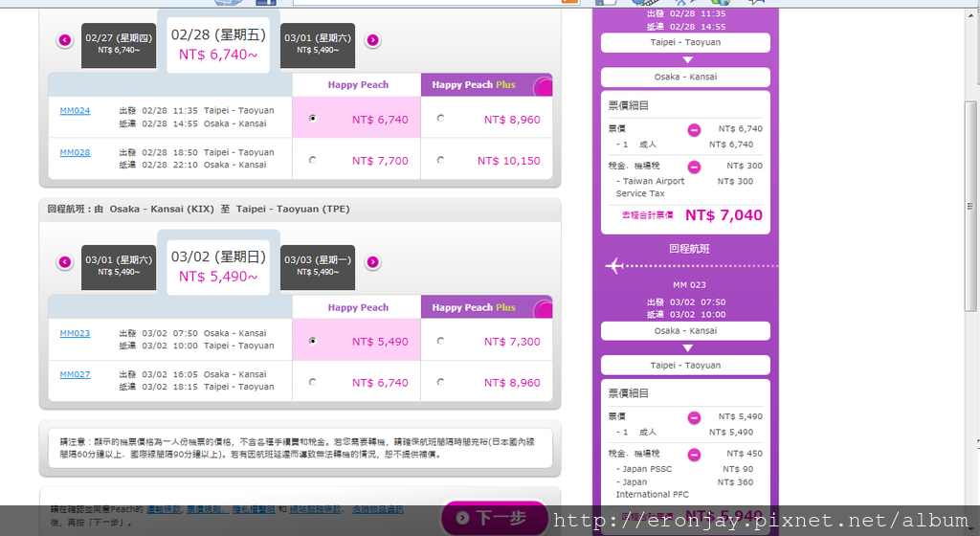Open the 網站服務條款 link

pos(315,510)
